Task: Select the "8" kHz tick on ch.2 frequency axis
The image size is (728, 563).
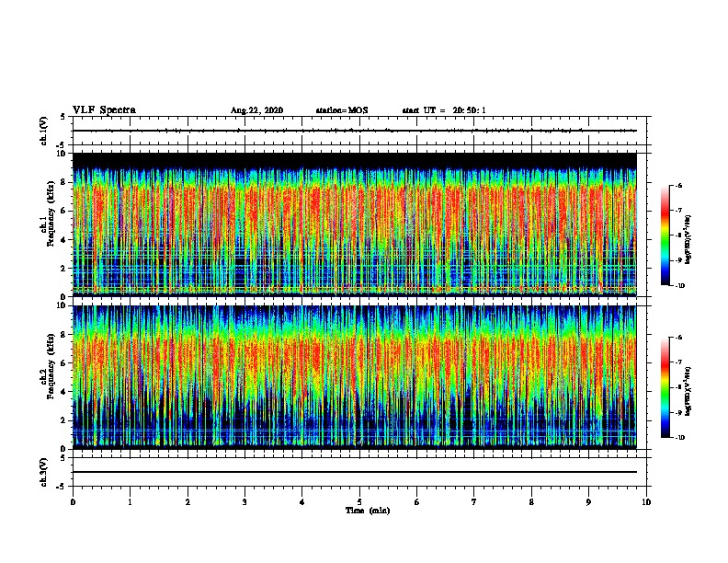Action: (63, 335)
